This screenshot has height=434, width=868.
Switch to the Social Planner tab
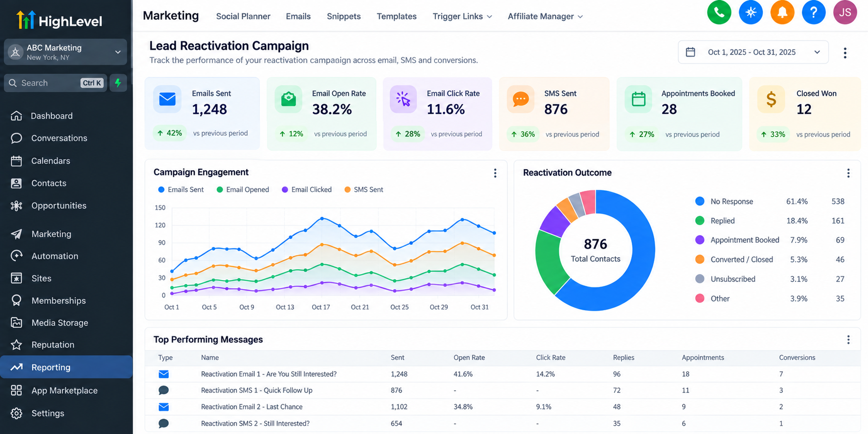point(243,16)
